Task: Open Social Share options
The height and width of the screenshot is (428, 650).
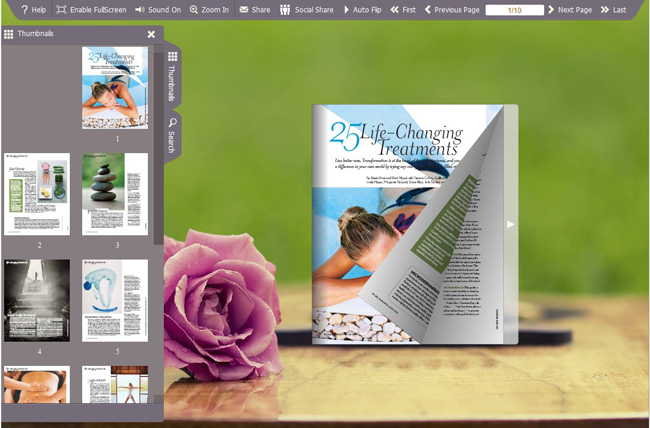Action: (306, 10)
